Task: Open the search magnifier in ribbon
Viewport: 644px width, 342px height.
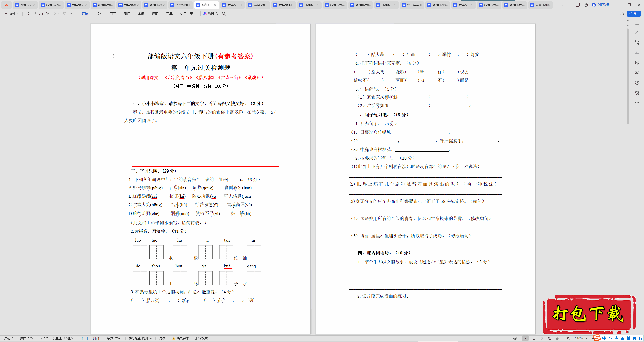Action: (224, 14)
